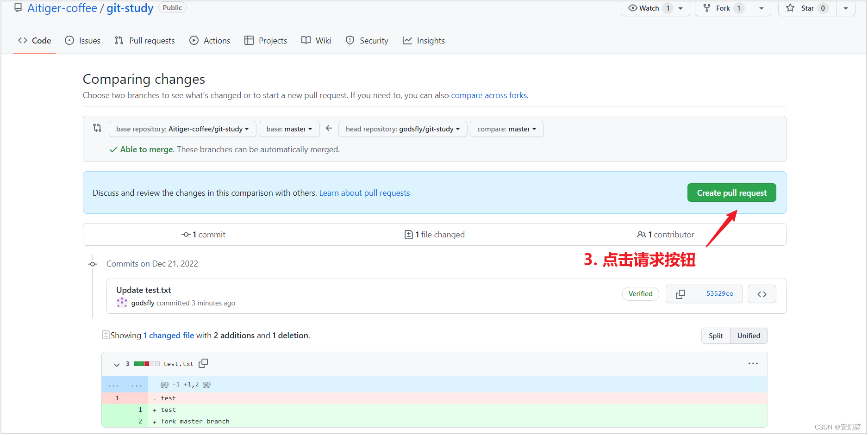
Task: Open the base: master branch dropdown
Action: [x=289, y=129]
